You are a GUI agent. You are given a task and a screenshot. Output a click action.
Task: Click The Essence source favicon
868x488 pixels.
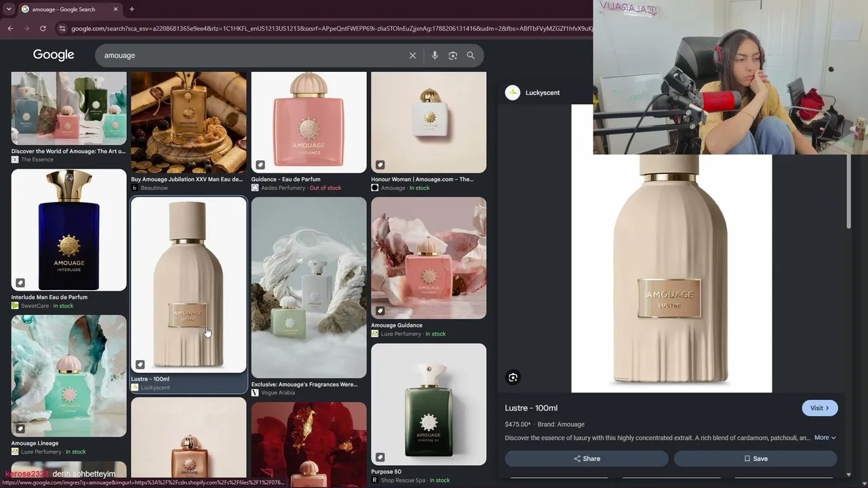coord(15,160)
